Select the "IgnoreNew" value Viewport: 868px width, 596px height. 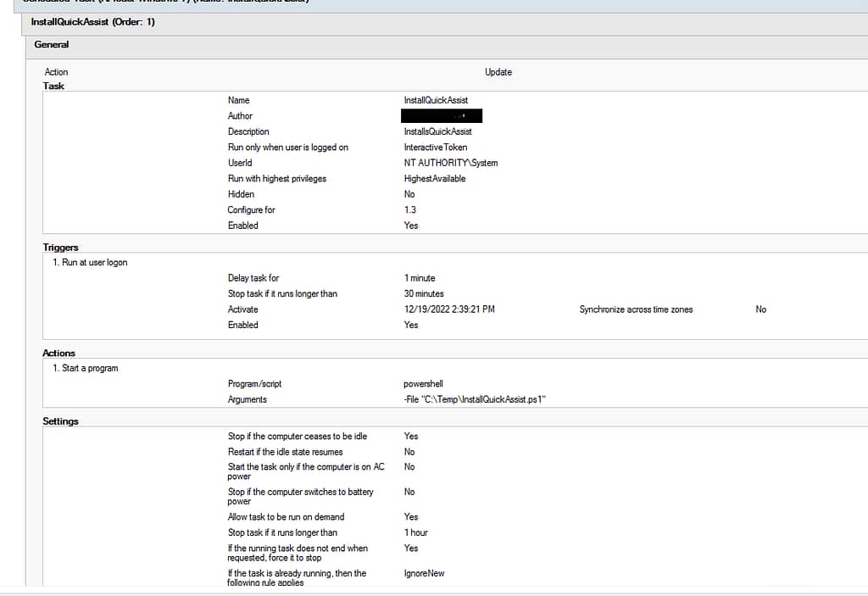(x=424, y=573)
